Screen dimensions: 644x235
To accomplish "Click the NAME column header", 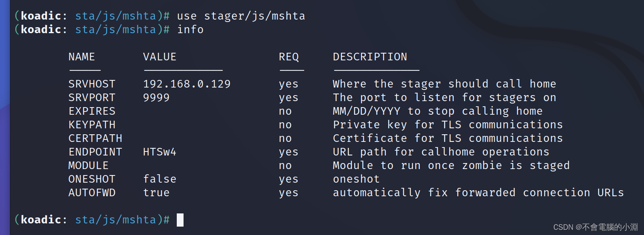I will (82, 57).
